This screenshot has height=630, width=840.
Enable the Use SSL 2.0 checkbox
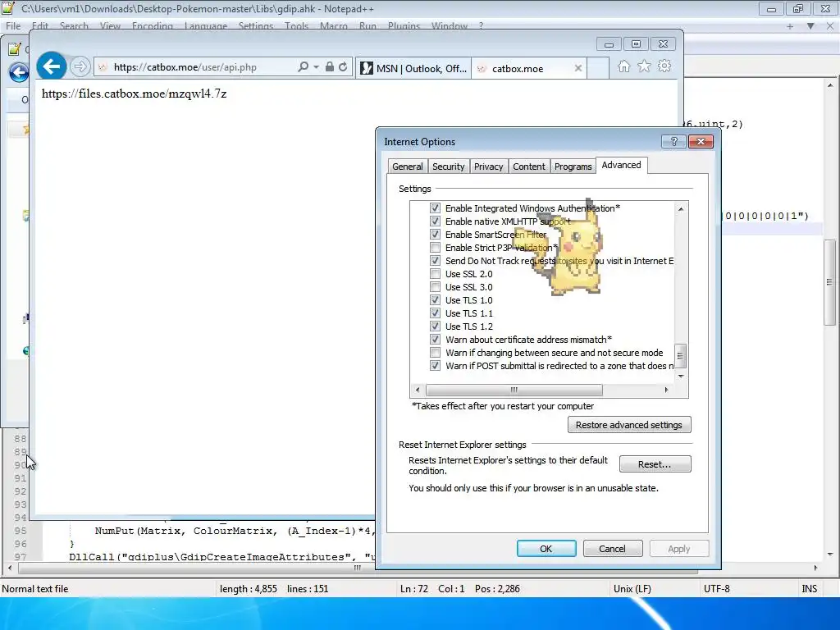tap(435, 274)
